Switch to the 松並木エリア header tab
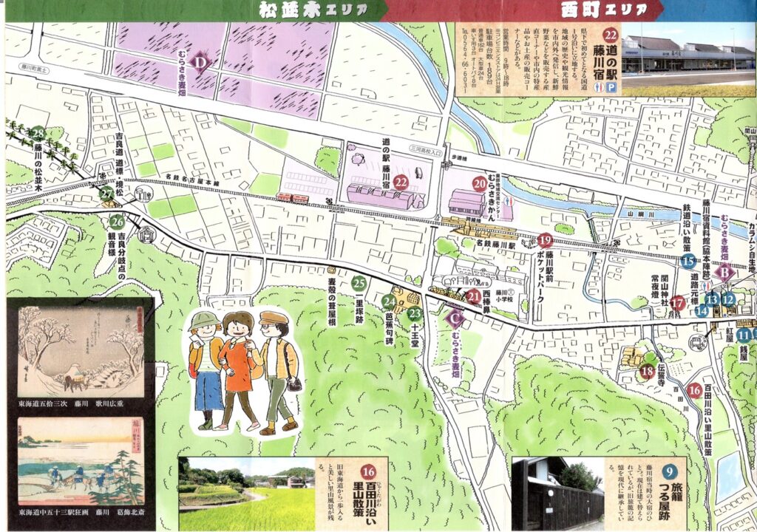The image size is (757, 532). coord(306,10)
